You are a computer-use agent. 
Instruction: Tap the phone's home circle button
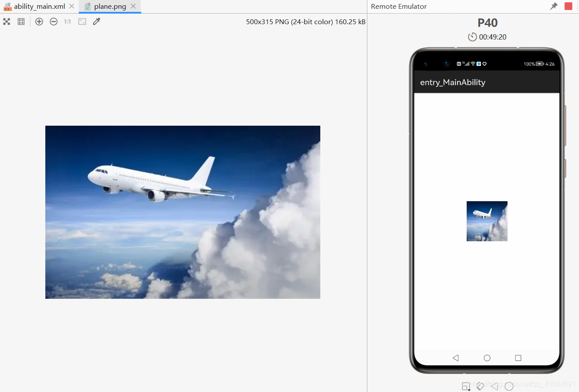coord(487,358)
